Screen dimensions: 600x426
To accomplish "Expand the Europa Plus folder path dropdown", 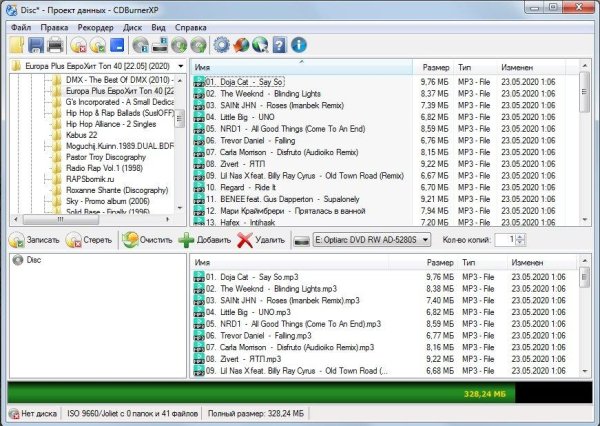I will (x=181, y=66).
